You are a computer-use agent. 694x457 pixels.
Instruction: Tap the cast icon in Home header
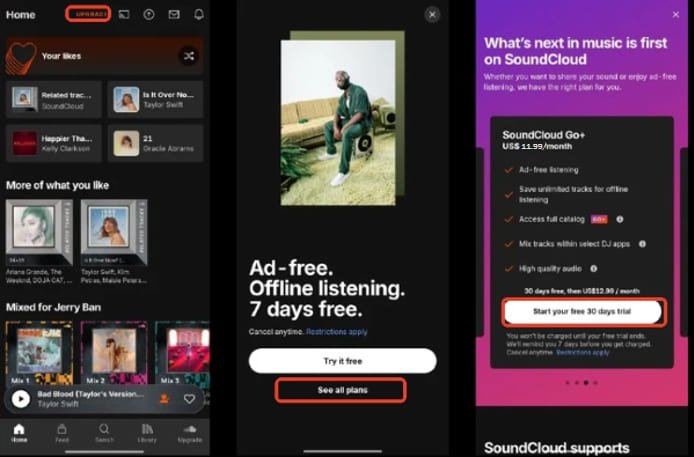tap(124, 14)
